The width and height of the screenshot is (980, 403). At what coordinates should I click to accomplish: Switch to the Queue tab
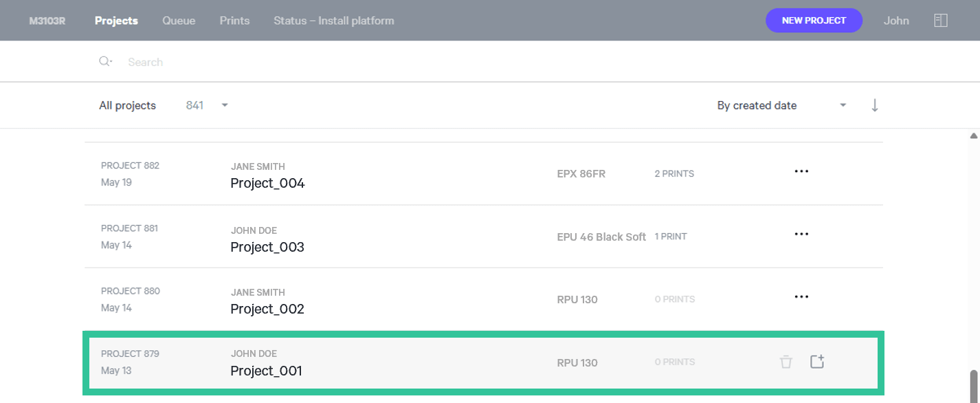click(x=179, y=21)
